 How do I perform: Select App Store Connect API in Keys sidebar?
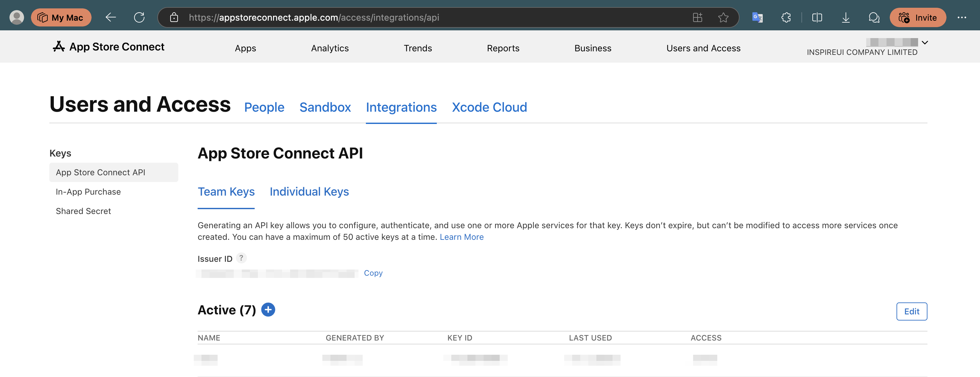114,172
